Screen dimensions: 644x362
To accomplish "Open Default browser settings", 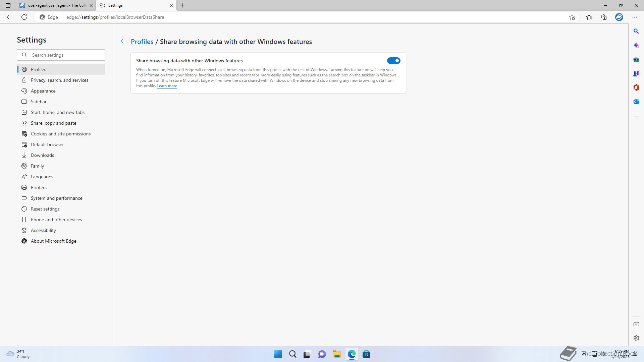I will (61, 144).
